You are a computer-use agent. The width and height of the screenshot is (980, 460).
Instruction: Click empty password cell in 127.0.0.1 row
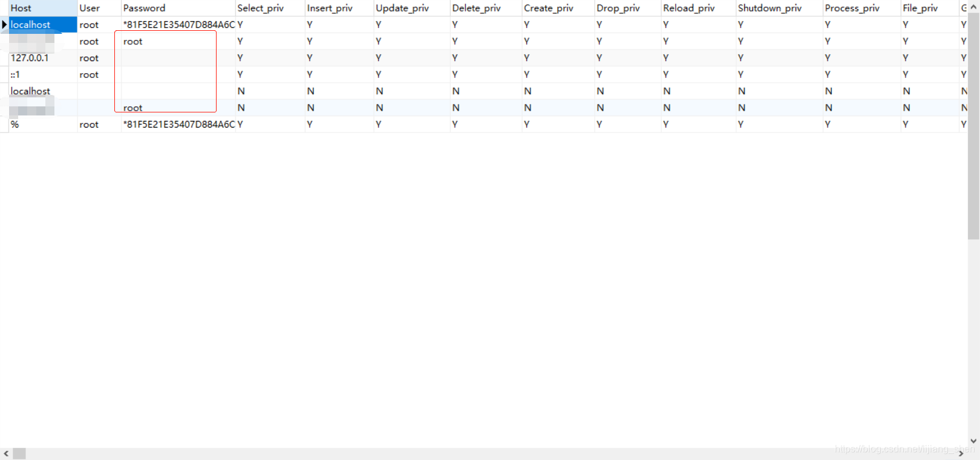(x=178, y=58)
